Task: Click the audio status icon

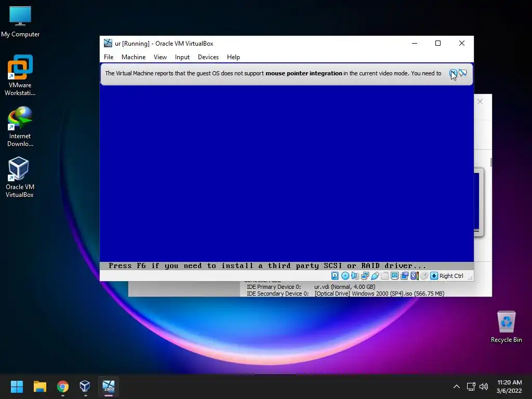Action: (355, 276)
